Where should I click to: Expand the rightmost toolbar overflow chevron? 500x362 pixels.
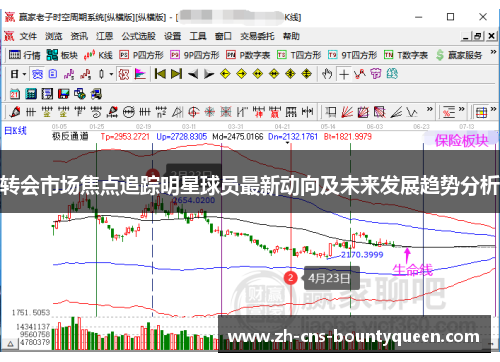pyautogui.click(x=494, y=109)
